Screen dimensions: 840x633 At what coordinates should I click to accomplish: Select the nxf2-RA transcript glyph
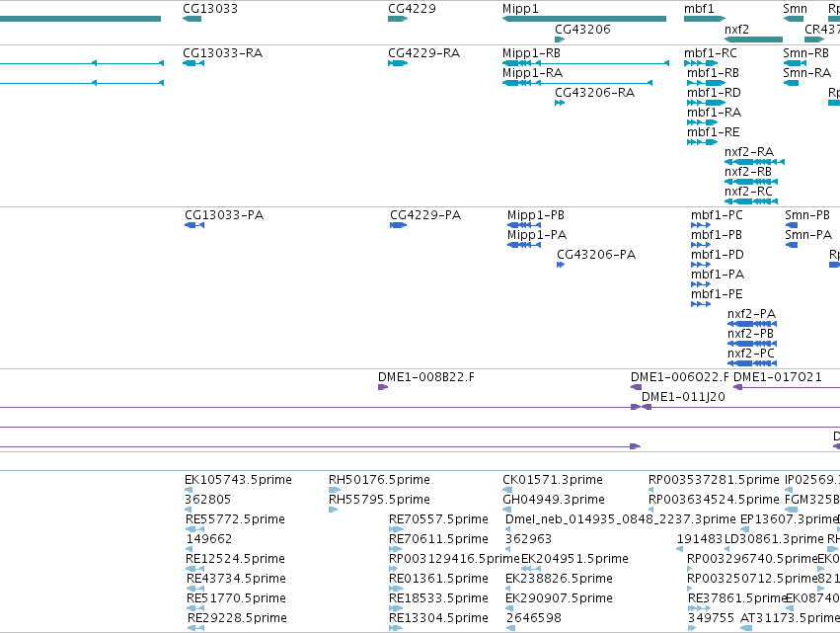(x=755, y=162)
